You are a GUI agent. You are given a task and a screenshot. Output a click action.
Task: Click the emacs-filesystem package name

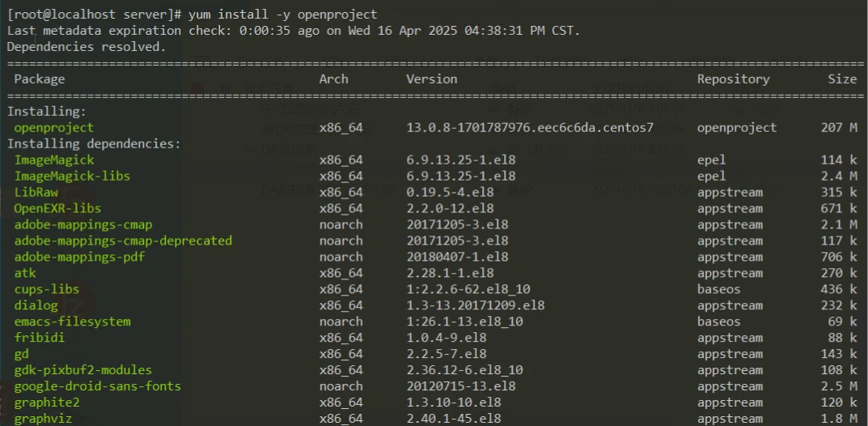(72, 322)
